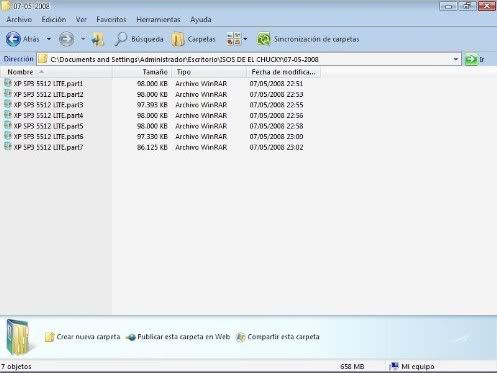Select file XP SP3 5512 LITE.part3
497x373 pixels.
48,105
